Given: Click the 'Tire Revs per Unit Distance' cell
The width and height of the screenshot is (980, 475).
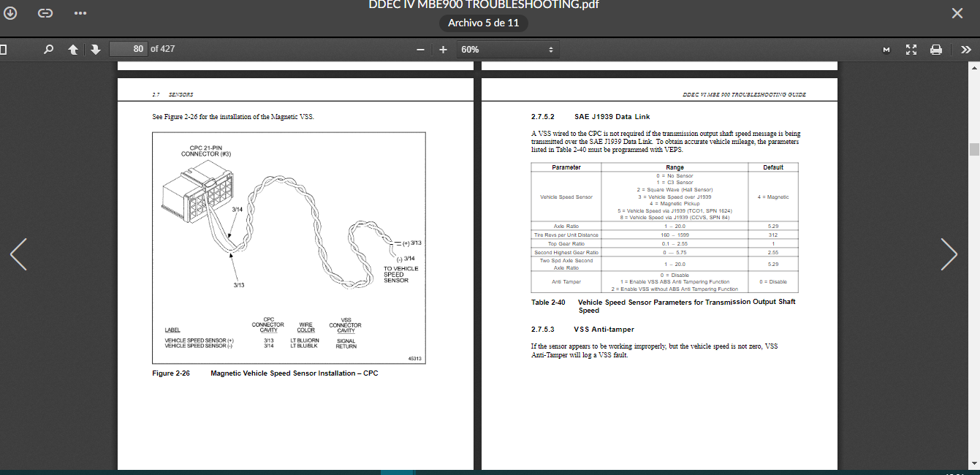Looking at the screenshot, I should [x=566, y=235].
